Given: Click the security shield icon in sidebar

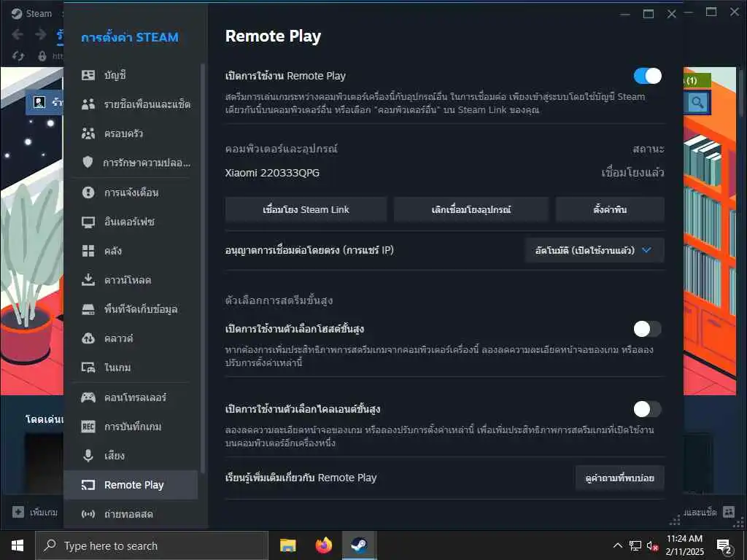Looking at the screenshot, I should point(88,162).
